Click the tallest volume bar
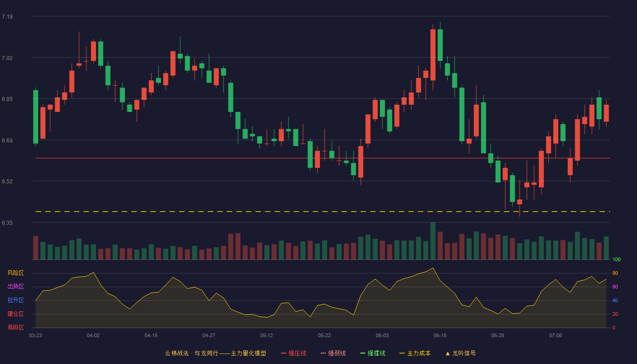This screenshot has height=364, width=637. coord(433,241)
